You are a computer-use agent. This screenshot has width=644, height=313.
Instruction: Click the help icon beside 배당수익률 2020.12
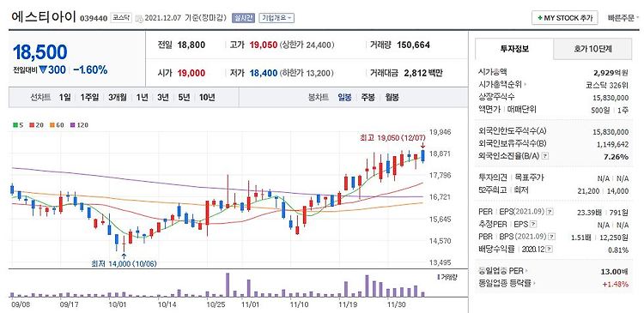coord(550,250)
